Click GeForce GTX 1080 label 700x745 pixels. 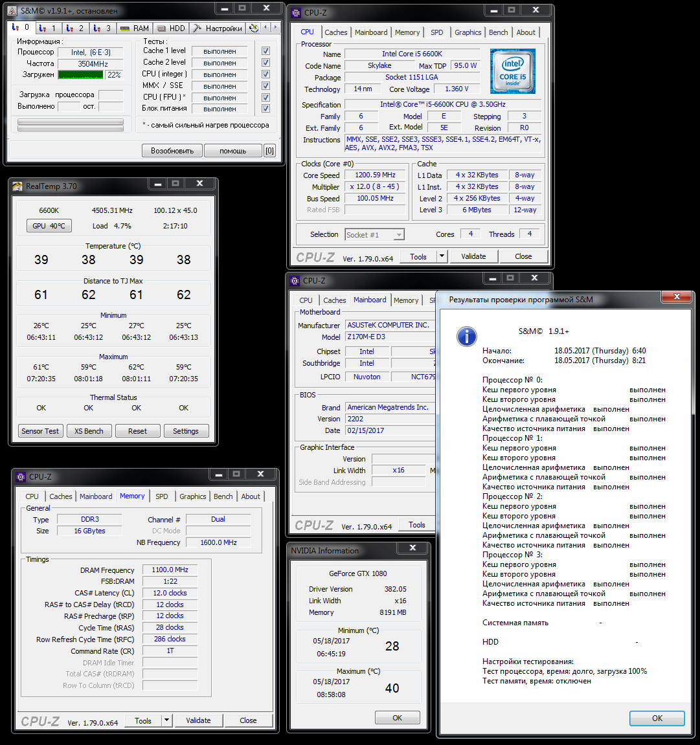358,573
